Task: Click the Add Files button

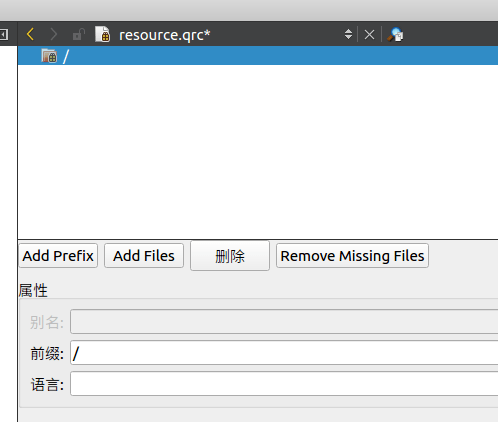Action: click(x=144, y=256)
